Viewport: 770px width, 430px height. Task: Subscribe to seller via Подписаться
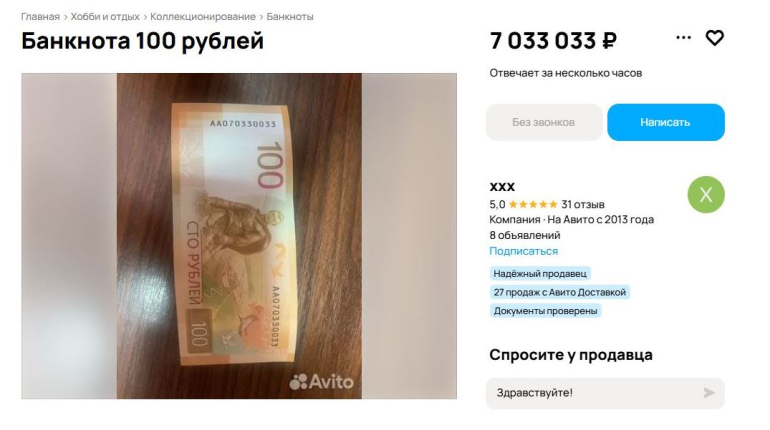click(523, 251)
